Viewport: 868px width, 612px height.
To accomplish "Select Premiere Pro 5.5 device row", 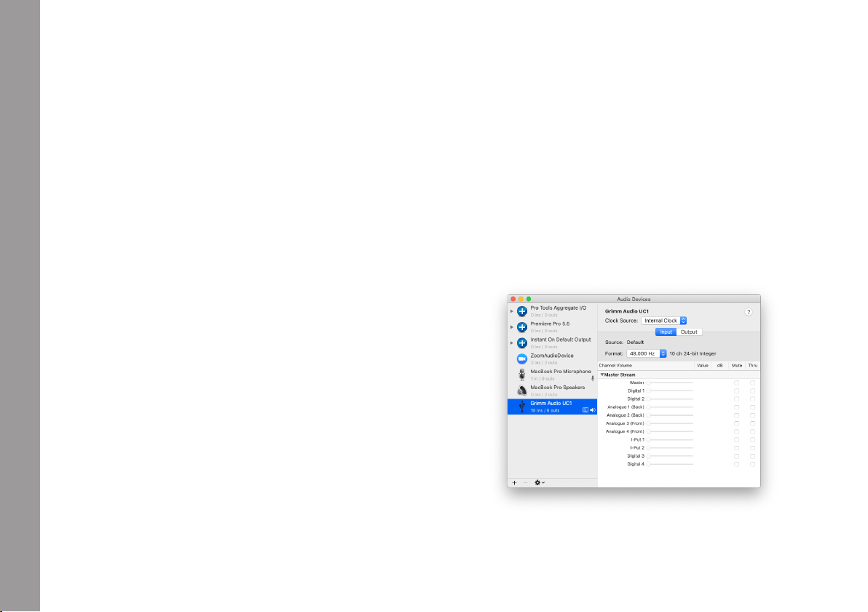I will click(x=553, y=327).
